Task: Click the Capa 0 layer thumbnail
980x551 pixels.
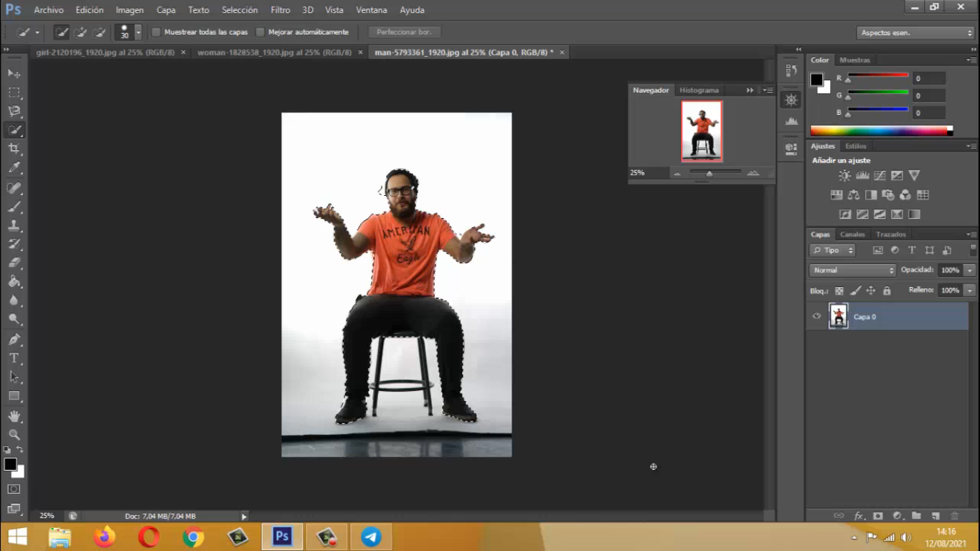Action: [838, 316]
